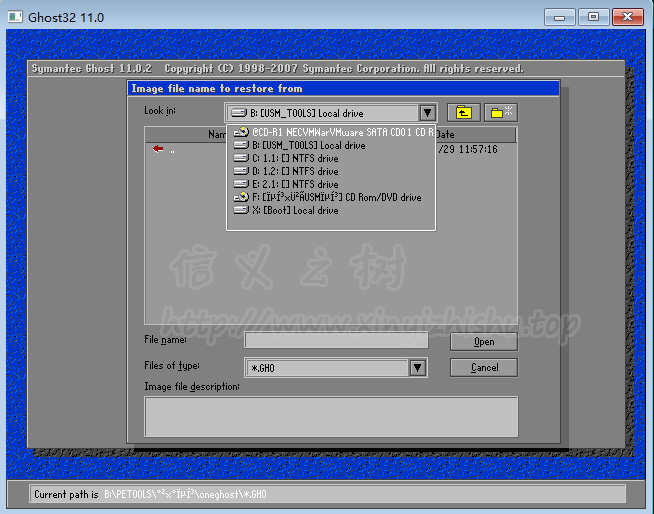
Task: Click the create new folder icon
Action: [501, 113]
